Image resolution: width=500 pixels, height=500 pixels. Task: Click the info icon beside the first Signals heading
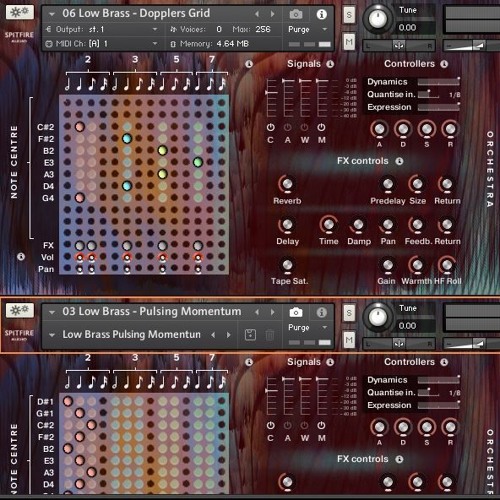330,64
